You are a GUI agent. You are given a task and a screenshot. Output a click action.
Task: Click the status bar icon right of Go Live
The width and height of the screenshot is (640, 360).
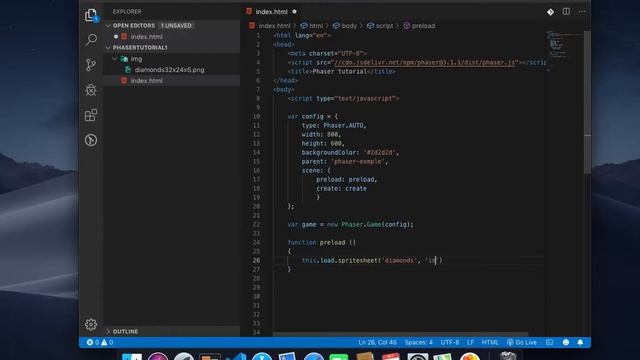click(549, 342)
